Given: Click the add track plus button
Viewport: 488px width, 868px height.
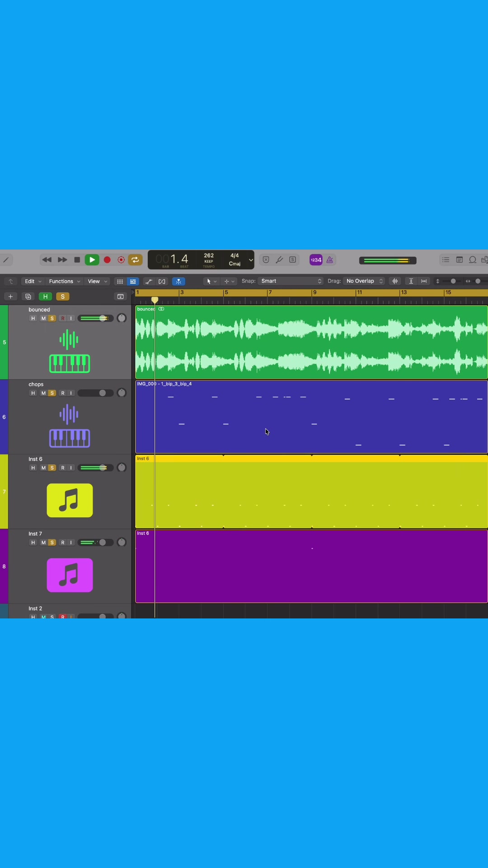Looking at the screenshot, I should point(10,297).
